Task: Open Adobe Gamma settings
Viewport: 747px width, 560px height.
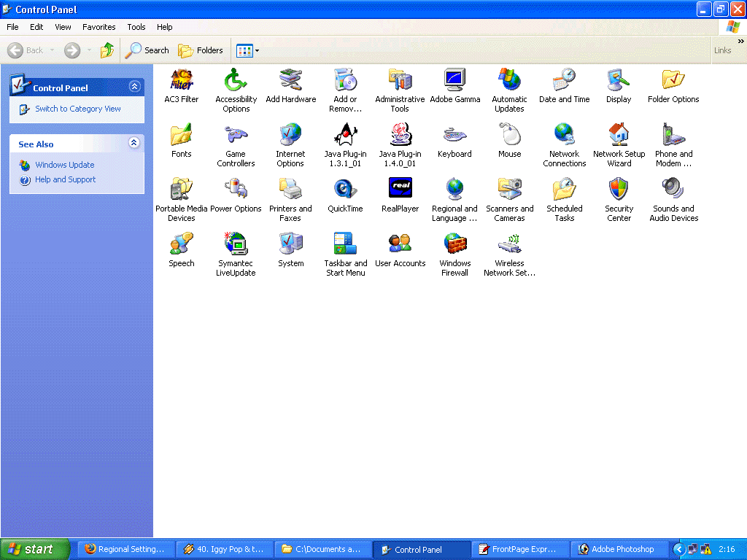Action: coord(455,86)
